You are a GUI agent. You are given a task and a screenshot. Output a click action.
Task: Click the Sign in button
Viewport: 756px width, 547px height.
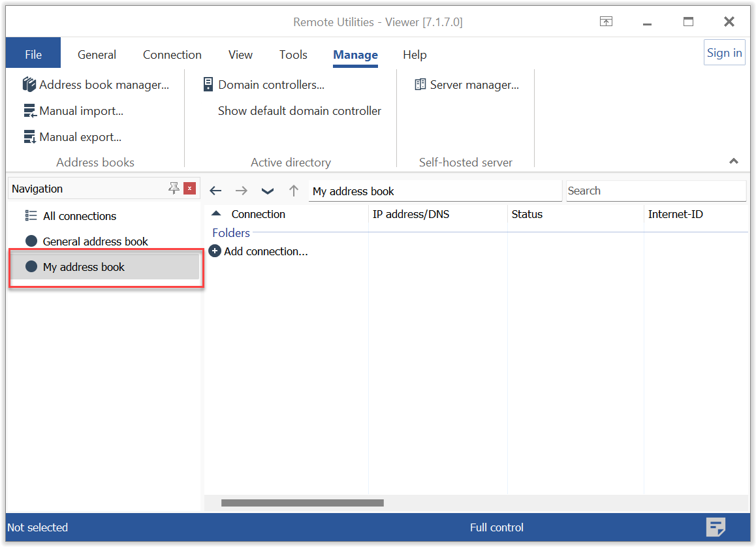(724, 53)
